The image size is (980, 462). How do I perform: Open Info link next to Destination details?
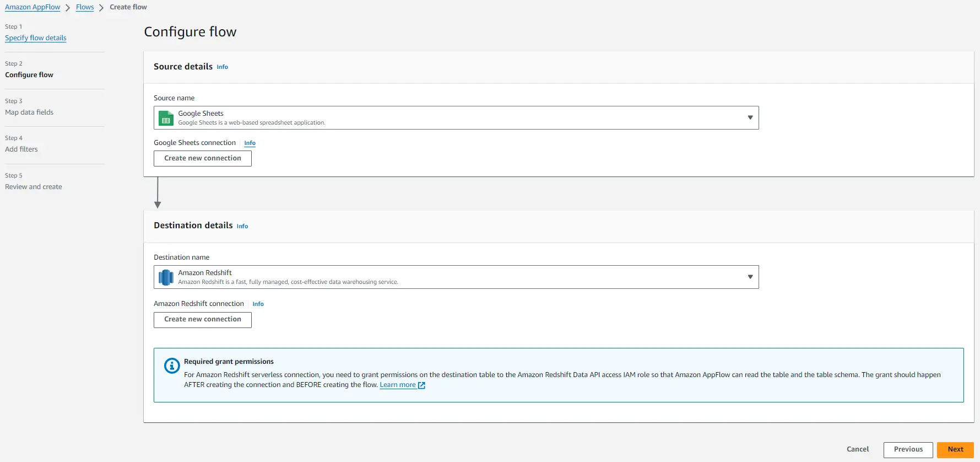(x=242, y=227)
